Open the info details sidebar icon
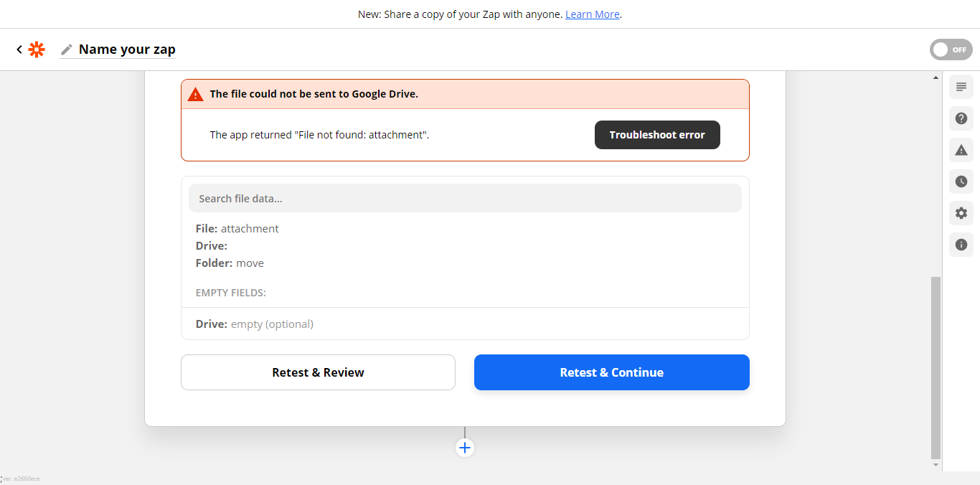The image size is (980, 485). (961, 245)
